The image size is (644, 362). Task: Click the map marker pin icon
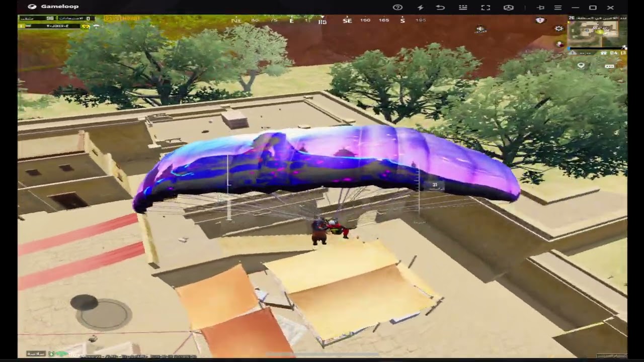tap(581, 65)
